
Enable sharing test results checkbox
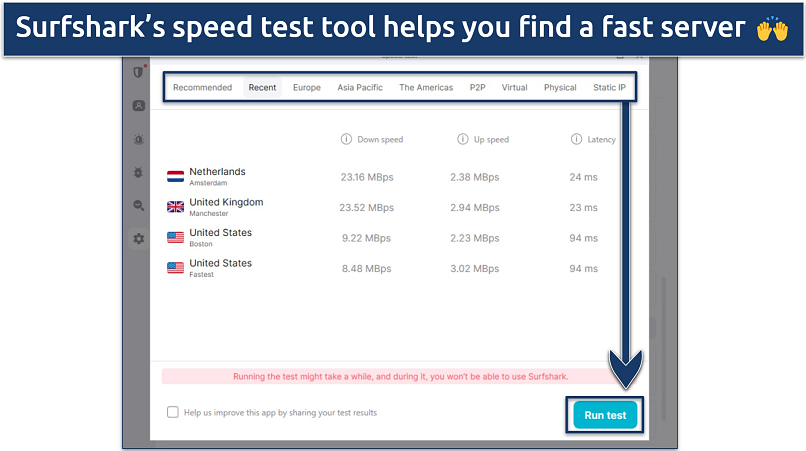173,412
